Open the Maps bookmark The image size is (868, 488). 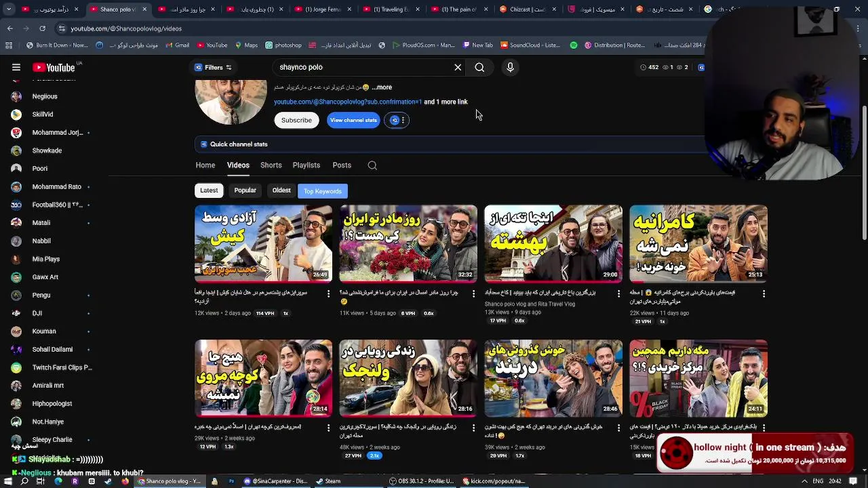[x=245, y=45]
